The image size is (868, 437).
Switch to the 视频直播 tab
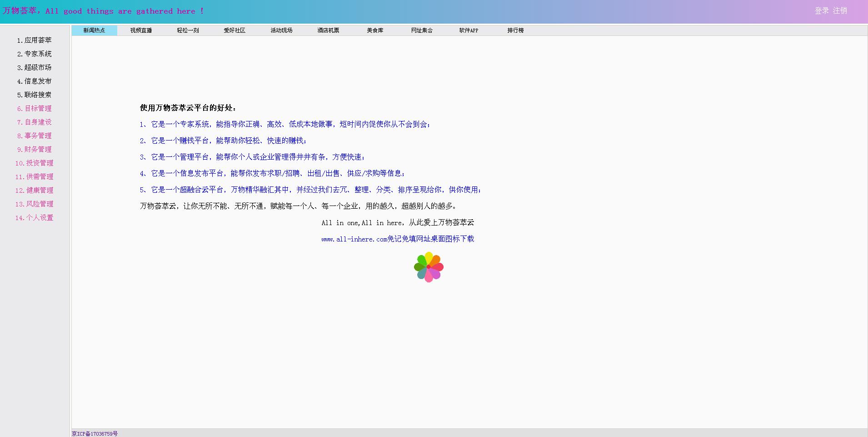point(141,30)
